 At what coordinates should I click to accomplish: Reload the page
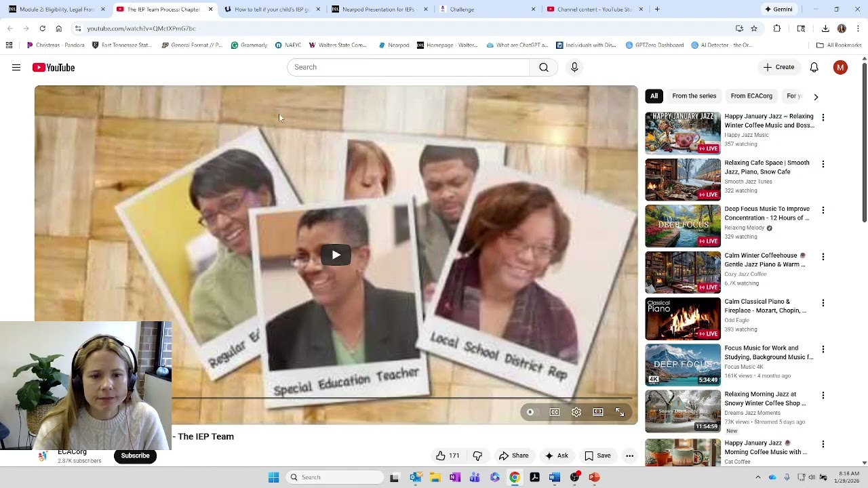tap(42, 28)
